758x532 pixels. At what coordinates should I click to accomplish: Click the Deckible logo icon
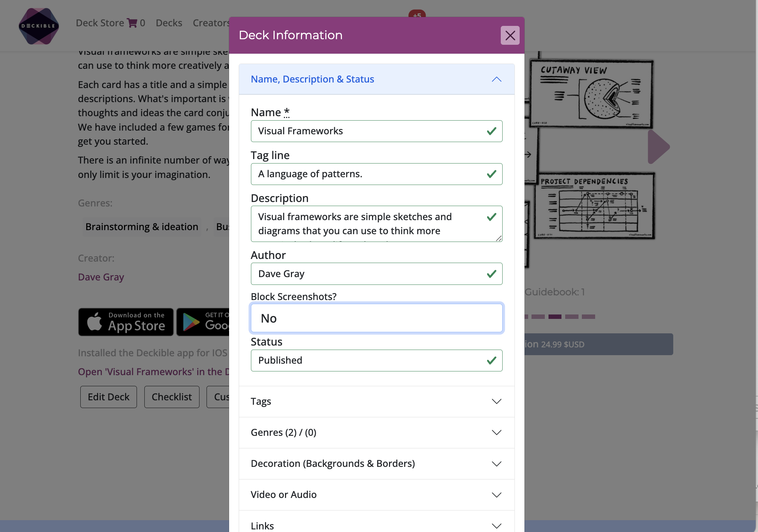coord(39,26)
